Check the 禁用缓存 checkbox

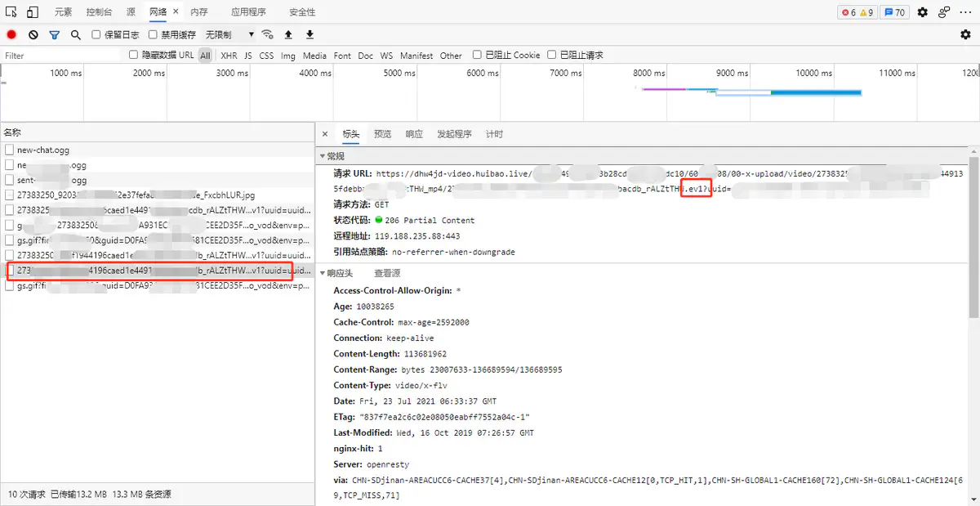tap(154, 35)
